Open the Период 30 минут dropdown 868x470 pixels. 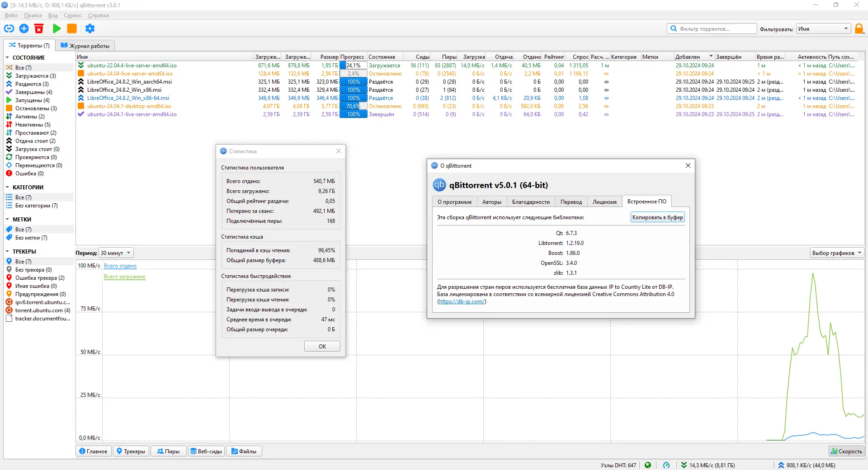(116, 253)
